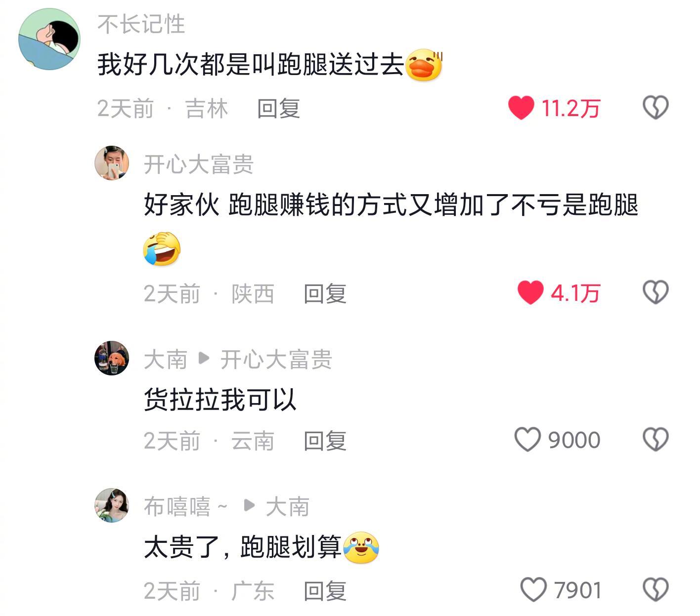Like 布嘻嘻's comment with 7901 likes

click(x=533, y=590)
